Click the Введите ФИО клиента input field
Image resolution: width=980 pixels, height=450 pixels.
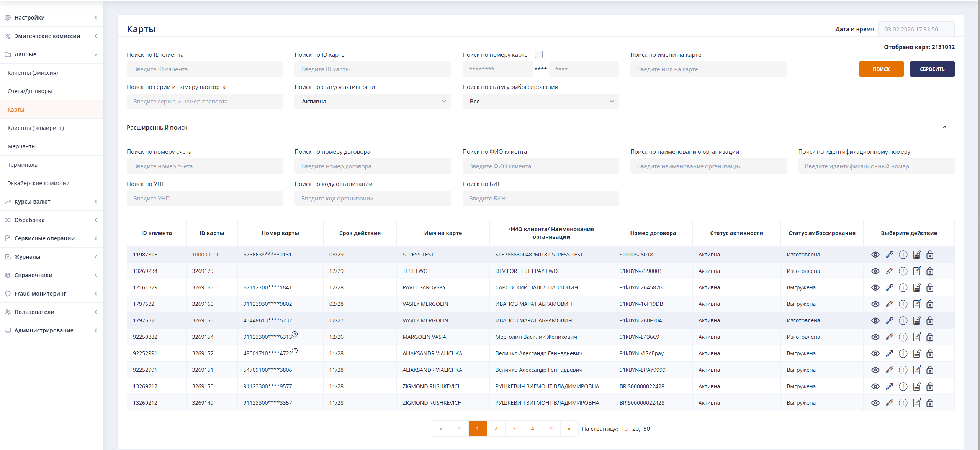(x=540, y=166)
